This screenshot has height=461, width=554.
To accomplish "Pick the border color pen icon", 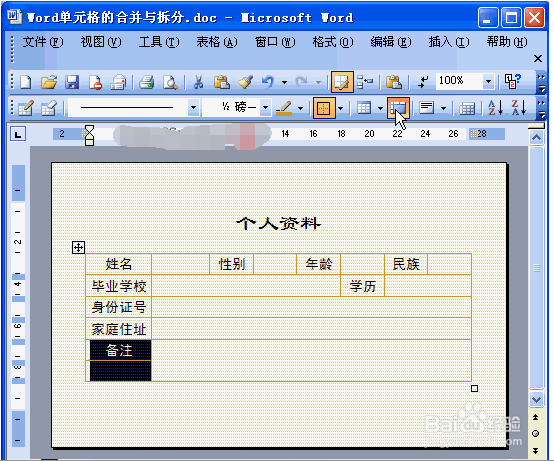I will [284, 108].
